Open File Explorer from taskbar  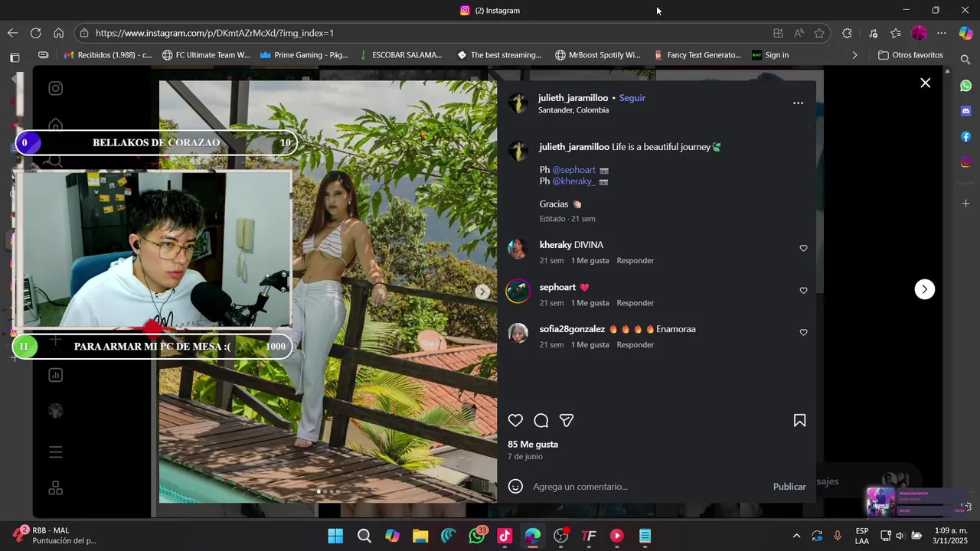pyautogui.click(x=420, y=536)
